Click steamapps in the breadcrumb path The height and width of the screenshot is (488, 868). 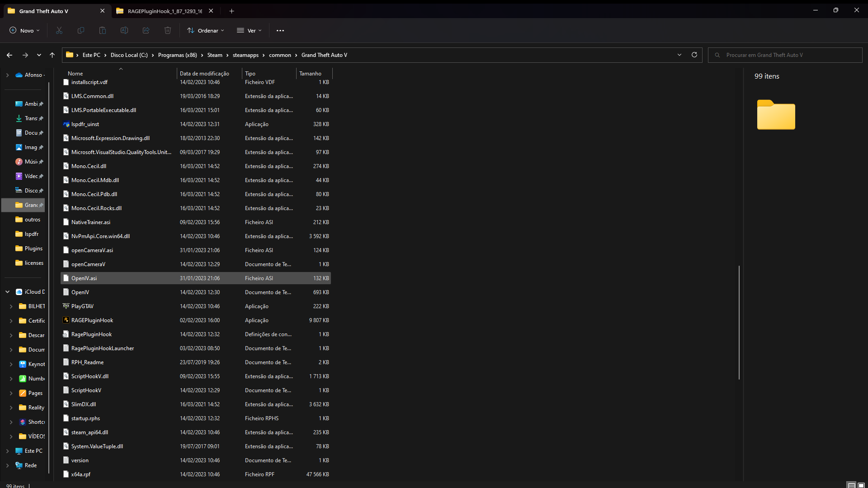pos(245,55)
